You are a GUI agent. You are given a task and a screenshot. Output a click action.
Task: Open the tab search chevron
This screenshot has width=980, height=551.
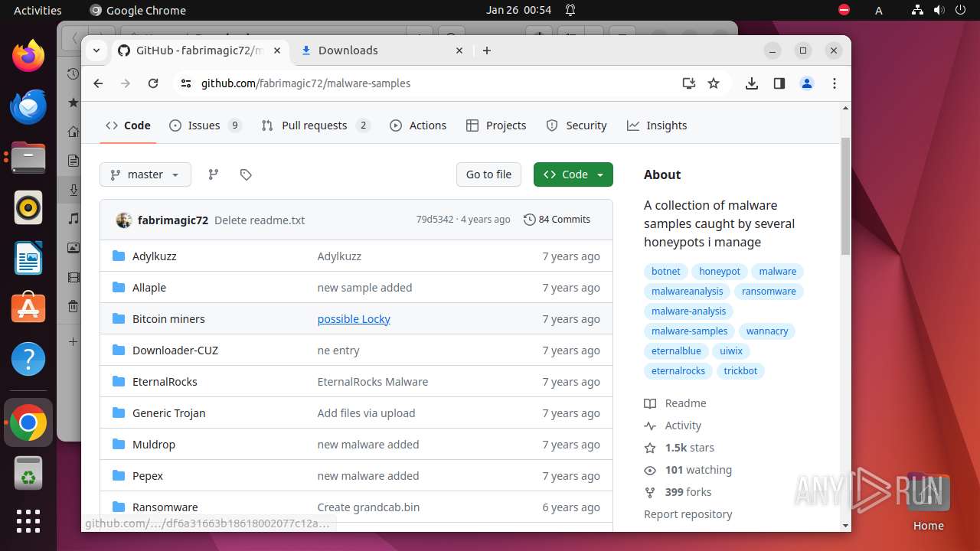click(x=96, y=51)
